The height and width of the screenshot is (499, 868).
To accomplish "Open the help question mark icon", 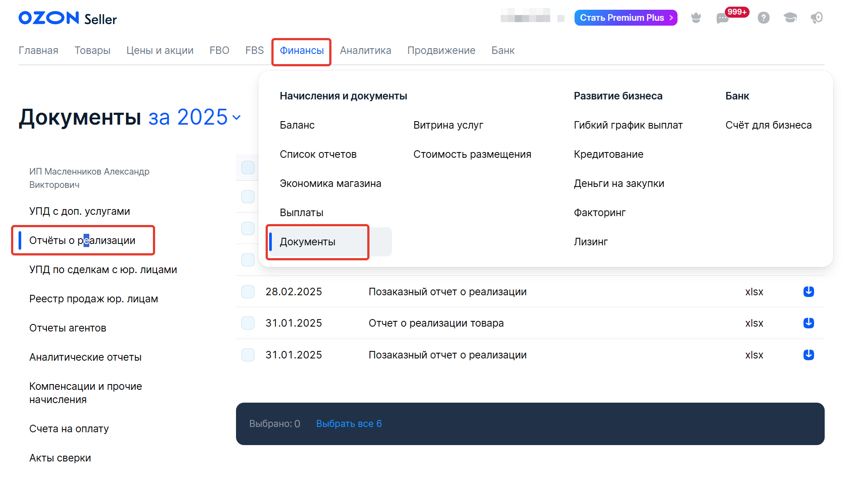I will [x=763, y=18].
